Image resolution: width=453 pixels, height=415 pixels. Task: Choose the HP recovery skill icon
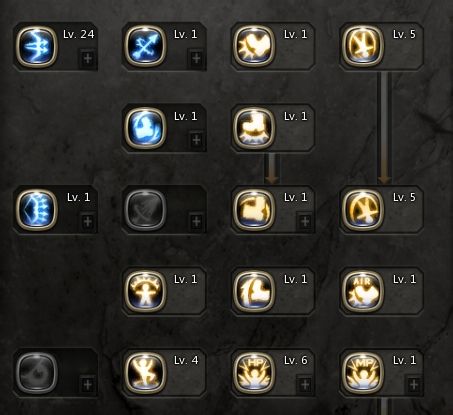point(254,373)
